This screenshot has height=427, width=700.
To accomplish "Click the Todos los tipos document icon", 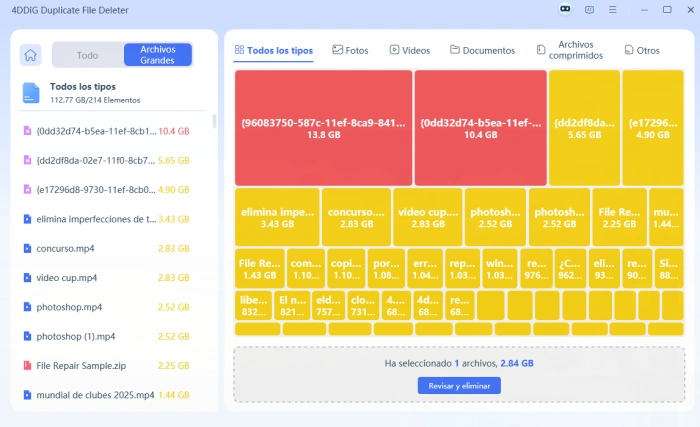I will tap(31, 93).
